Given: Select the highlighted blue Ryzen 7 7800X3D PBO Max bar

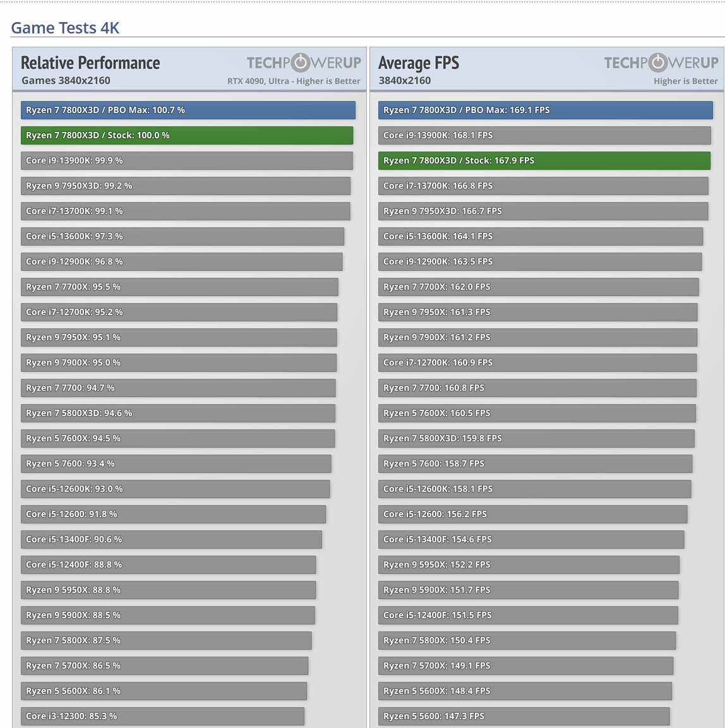Looking at the screenshot, I should point(187,110).
